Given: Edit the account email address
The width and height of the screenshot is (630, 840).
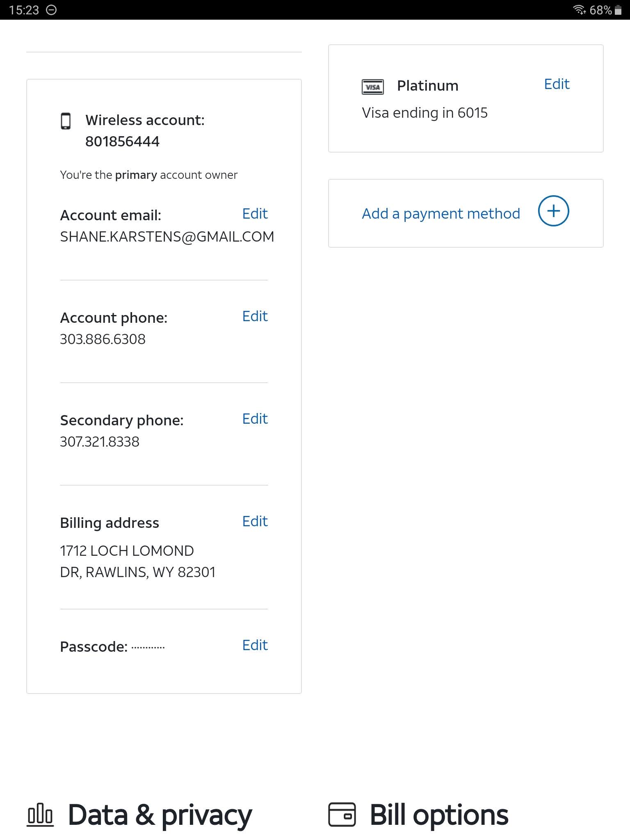Looking at the screenshot, I should coord(255,214).
